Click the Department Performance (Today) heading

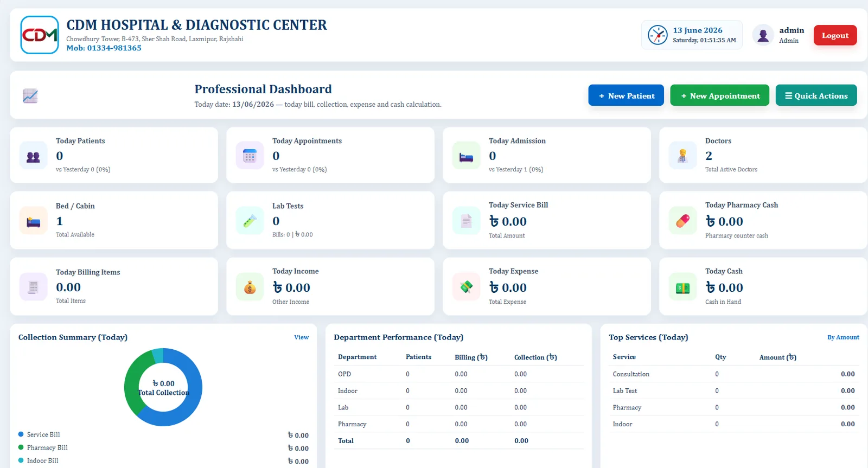coord(399,337)
